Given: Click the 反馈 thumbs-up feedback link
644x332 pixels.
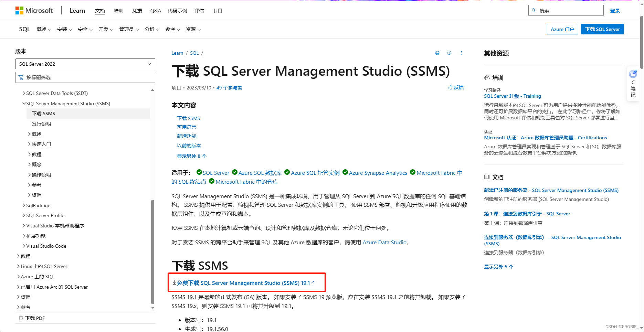Looking at the screenshot, I should [456, 87].
